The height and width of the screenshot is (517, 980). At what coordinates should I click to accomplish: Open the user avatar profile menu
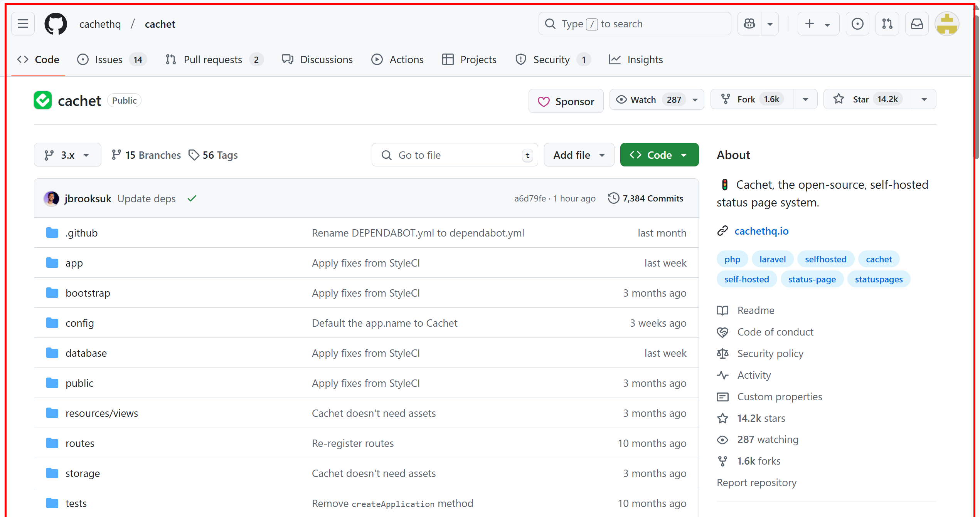[x=947, y=24]
